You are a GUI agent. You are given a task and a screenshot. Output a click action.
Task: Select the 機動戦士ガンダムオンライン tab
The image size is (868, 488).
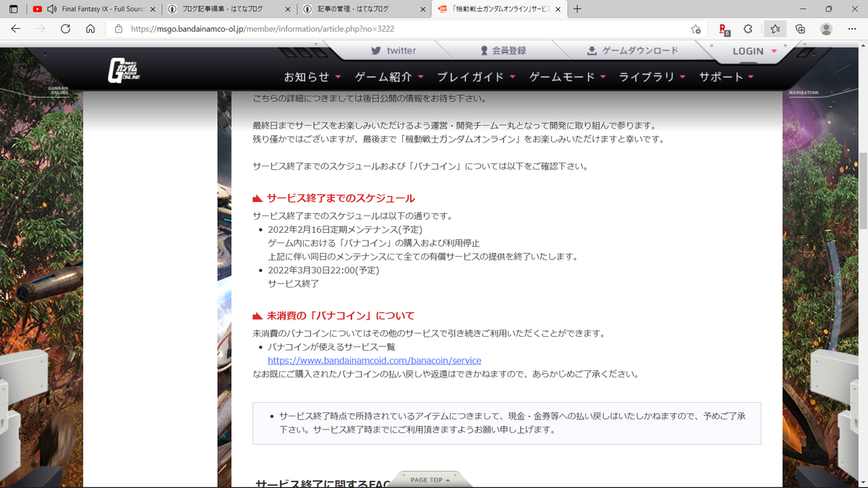498,9
